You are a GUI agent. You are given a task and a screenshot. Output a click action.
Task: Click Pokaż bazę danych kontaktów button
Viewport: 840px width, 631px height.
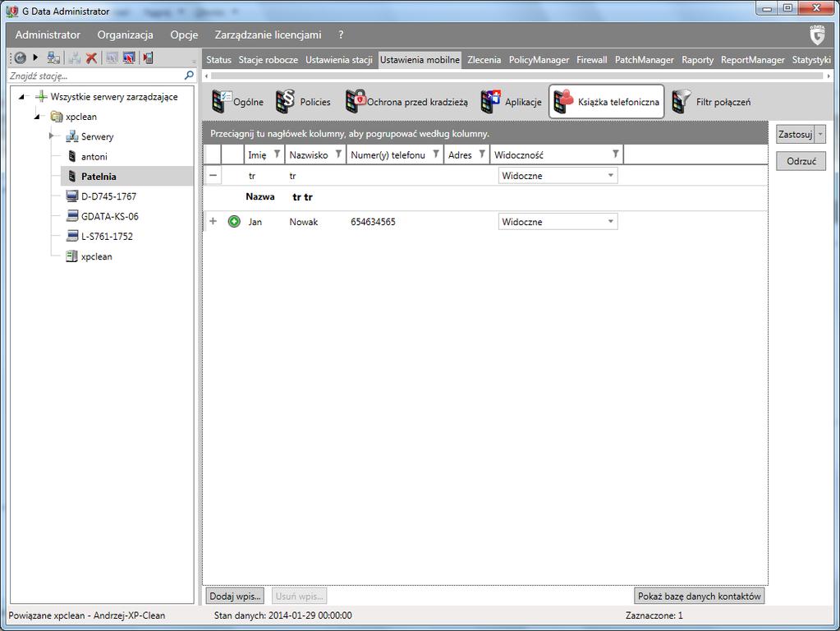click(699, 596)
